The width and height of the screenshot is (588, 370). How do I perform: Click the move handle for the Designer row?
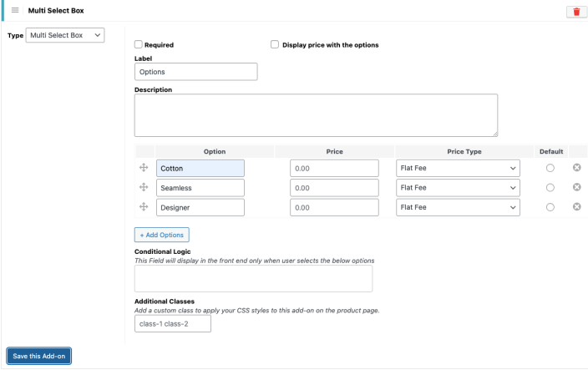[x=144, y=207]
